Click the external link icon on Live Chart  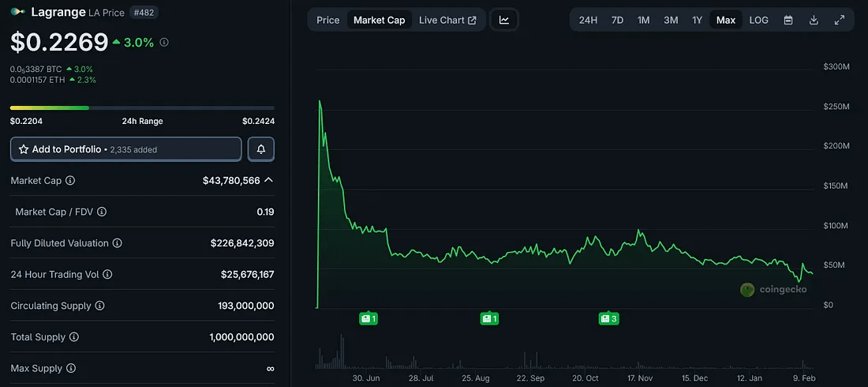point(472,21)
